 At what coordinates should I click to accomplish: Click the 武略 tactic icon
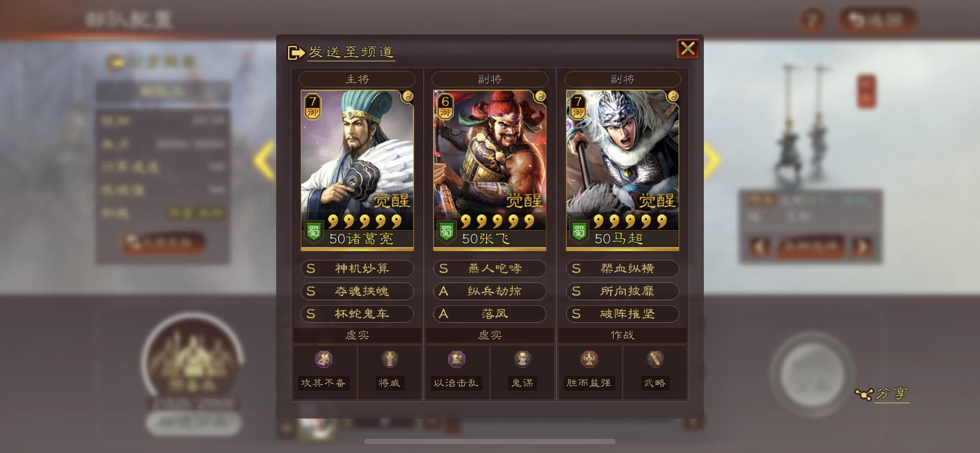point(655,359)
